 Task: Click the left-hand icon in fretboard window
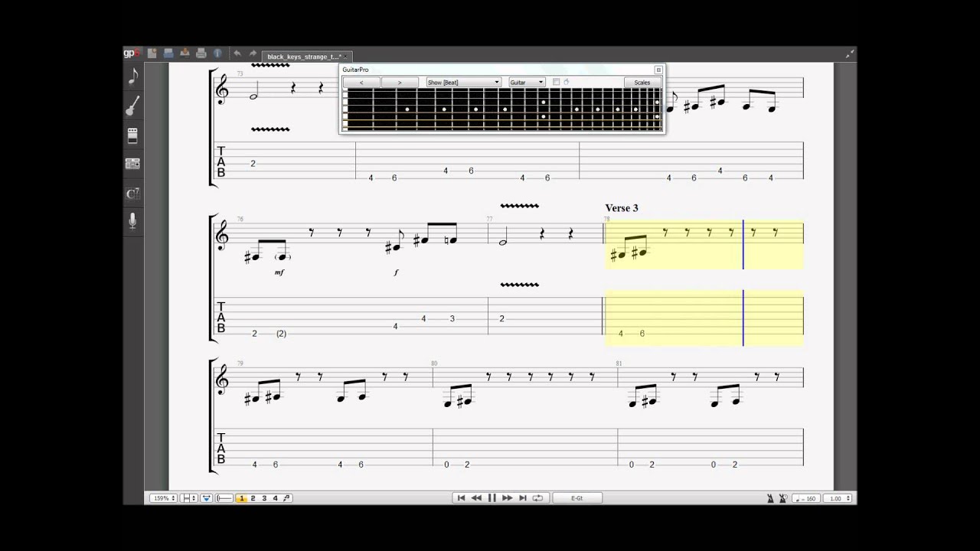pyautogui.click(x=567, y=82)
